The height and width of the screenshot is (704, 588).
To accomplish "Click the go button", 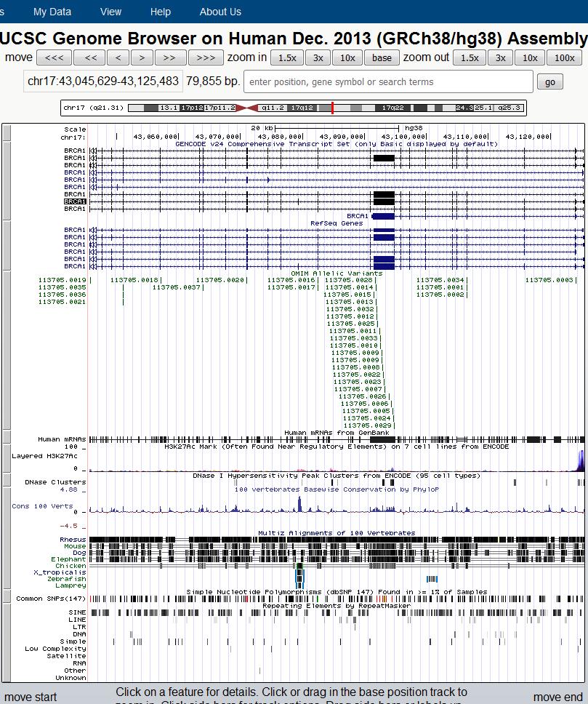I will click(550, 81).
